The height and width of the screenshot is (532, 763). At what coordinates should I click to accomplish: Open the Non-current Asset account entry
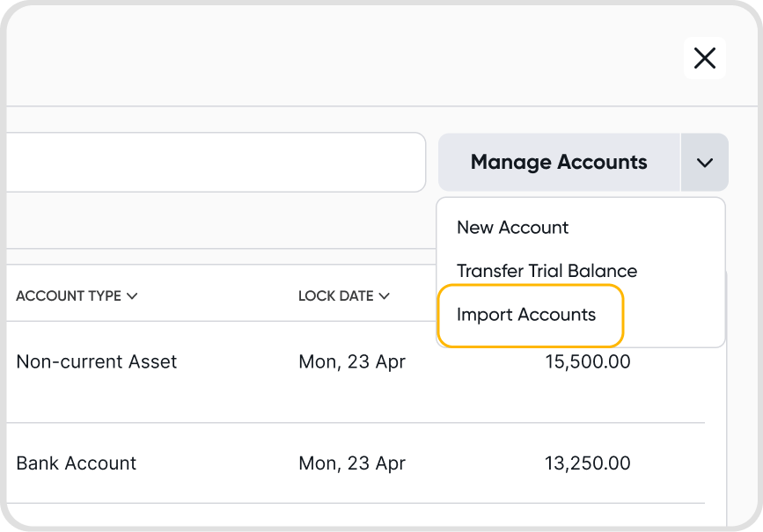pyautogui.click(x=97, y=361)
